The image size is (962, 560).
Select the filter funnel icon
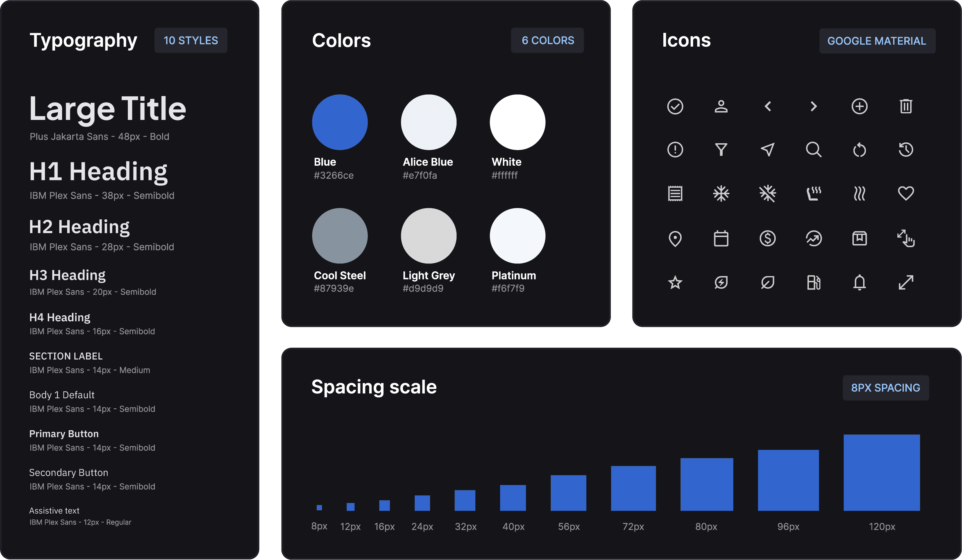pyautogui.click(x=721, y=149)
